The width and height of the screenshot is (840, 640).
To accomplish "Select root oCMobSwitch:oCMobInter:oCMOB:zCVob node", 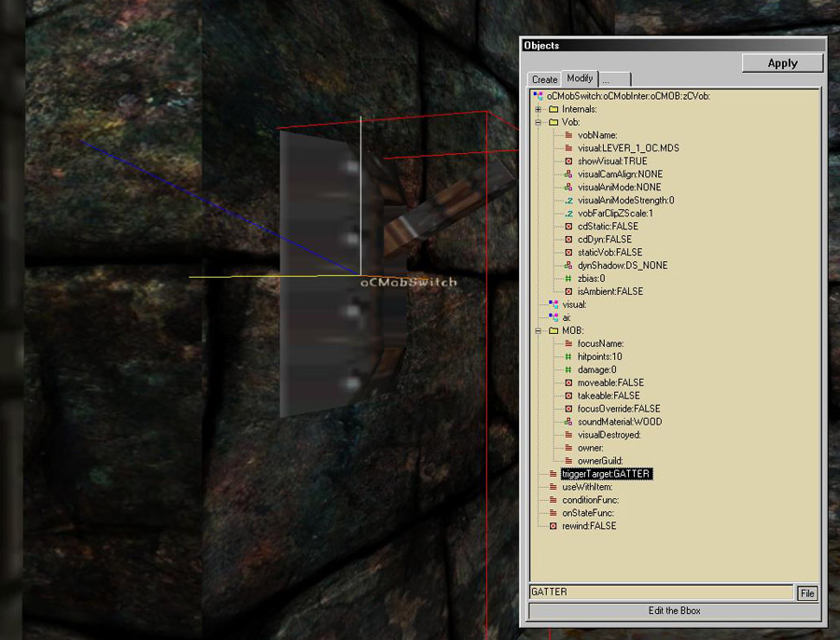I will click(628, 96).
